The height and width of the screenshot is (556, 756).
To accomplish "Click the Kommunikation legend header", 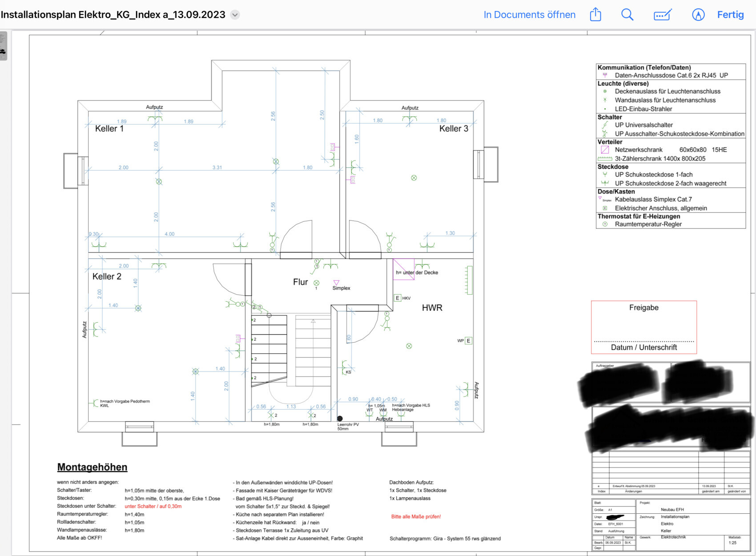I will 644,68.
